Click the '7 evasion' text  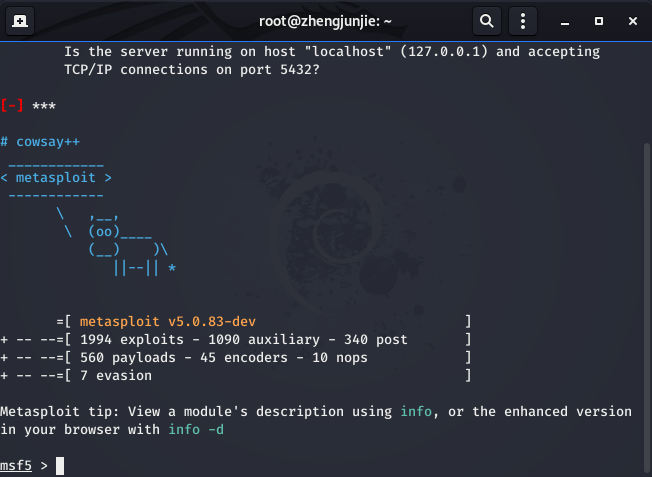tap(116, 376)
